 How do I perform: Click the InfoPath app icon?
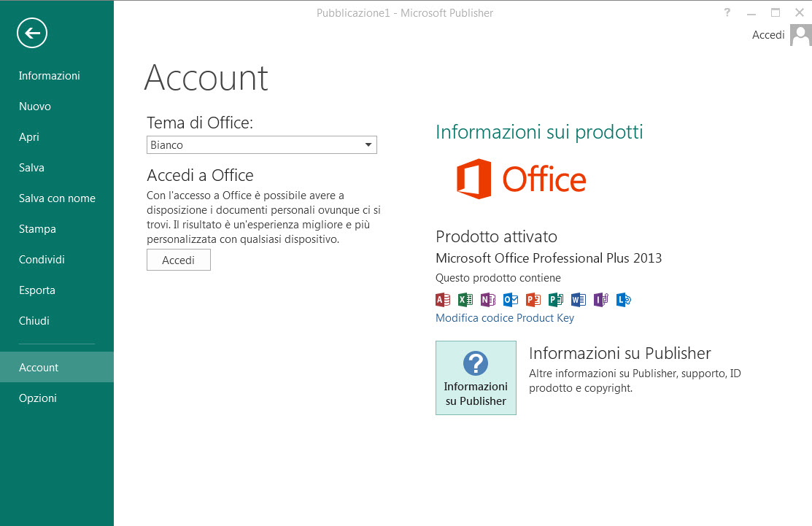600,299
